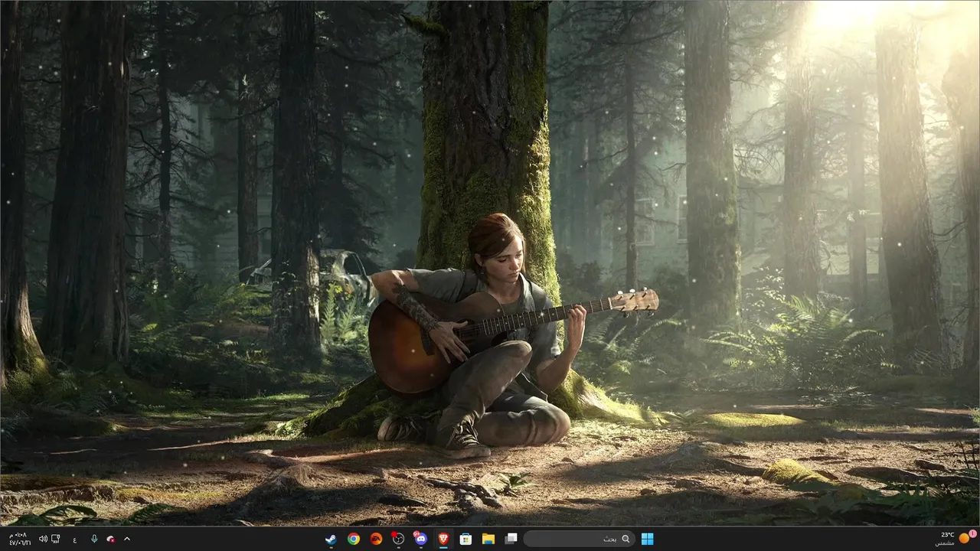
Task: Open Steam from the taskbar
Action: coord(330,539)
